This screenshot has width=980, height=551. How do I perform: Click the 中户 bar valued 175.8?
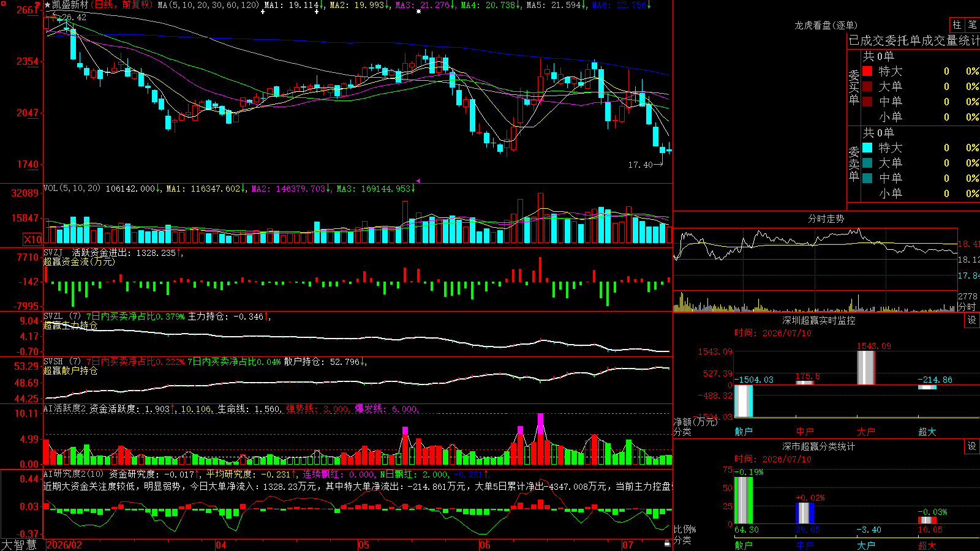click(804, 383)
